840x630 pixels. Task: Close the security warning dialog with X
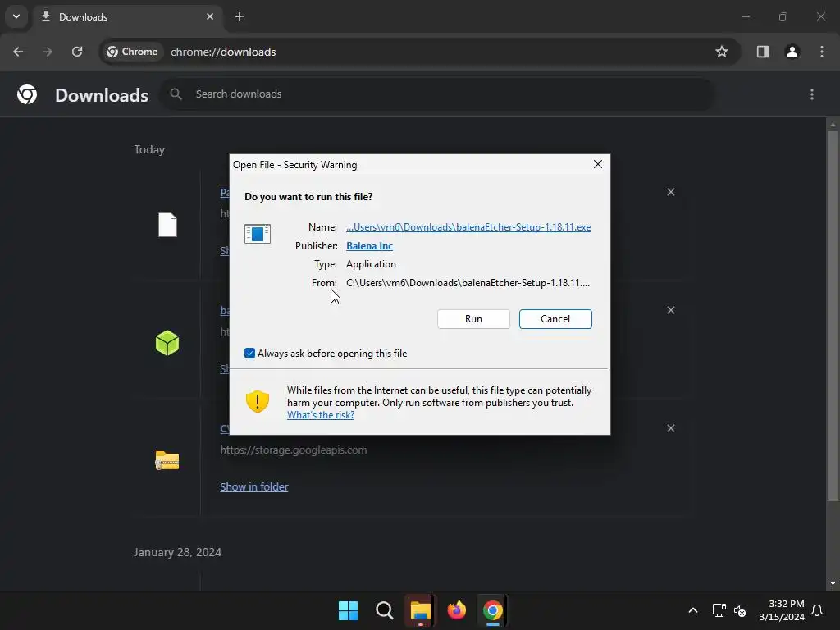pos(598,164)
